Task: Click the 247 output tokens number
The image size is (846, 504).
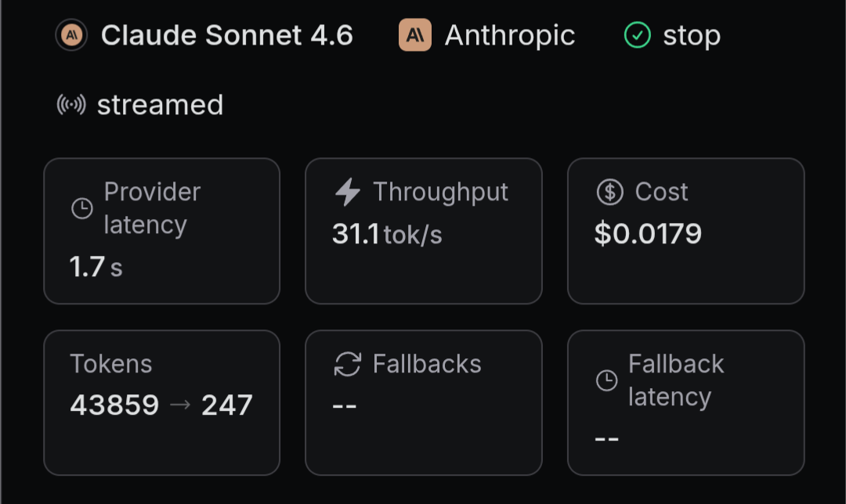Action: point(227,405)
